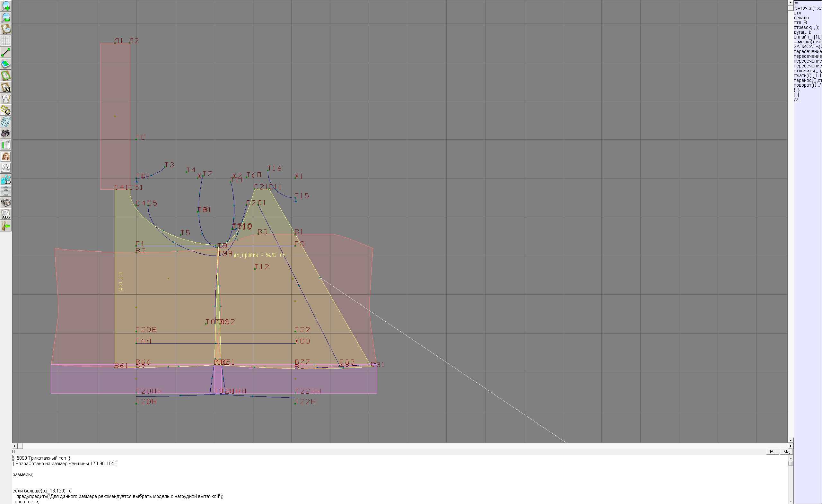The width and height of the screenshot is (822, 504).
Task: Click the spreadsheet table icon
Action: click(x=6, y=145)
